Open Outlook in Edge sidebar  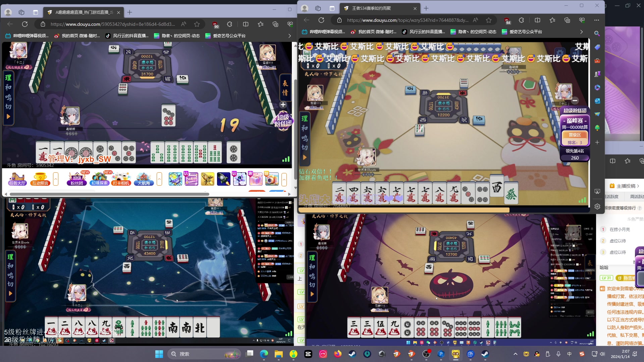click(597, 101)
